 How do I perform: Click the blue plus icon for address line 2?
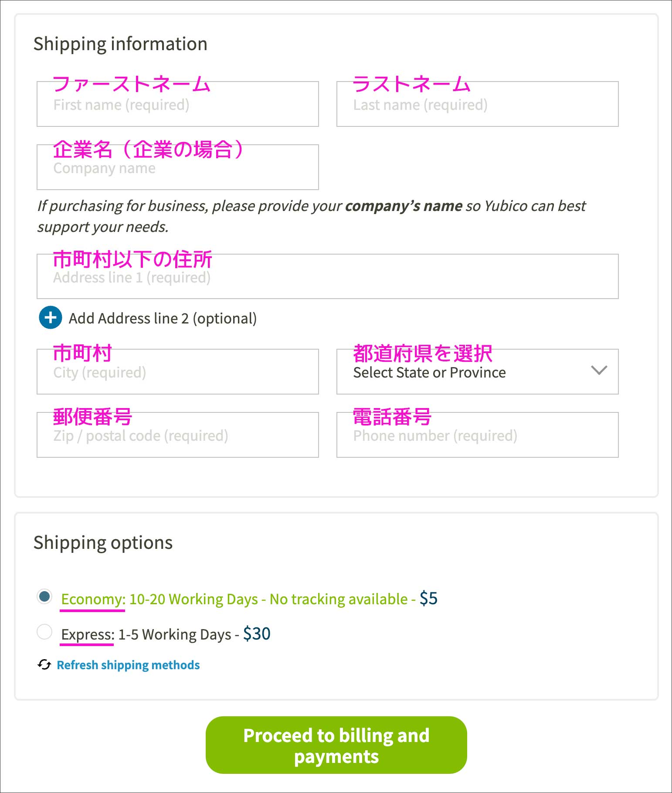(51, 317)
